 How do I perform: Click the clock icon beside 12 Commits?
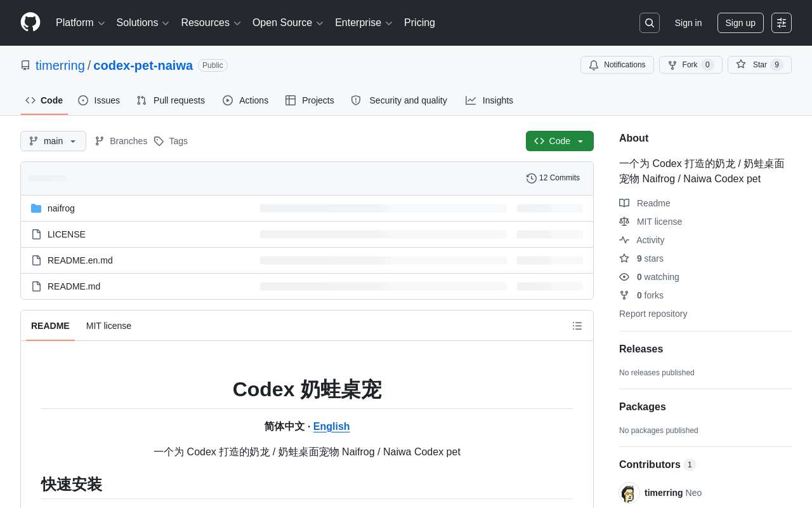click(x=532, y=178)
